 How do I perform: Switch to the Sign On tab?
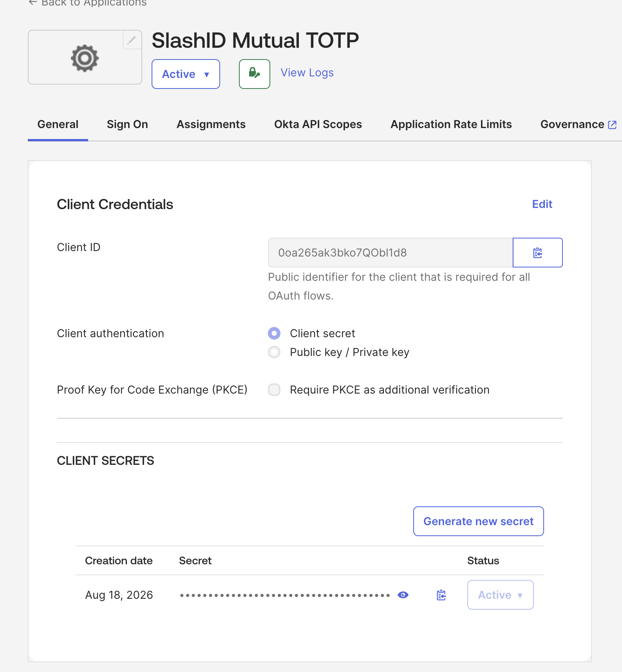127,124
